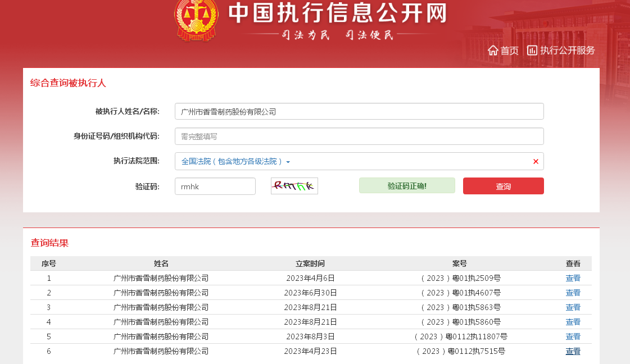The width and height of the screenshot is (630, 364).
Task: Expand the 执行法院范围 dropdown arrow
Action: [x=288, y=162]
